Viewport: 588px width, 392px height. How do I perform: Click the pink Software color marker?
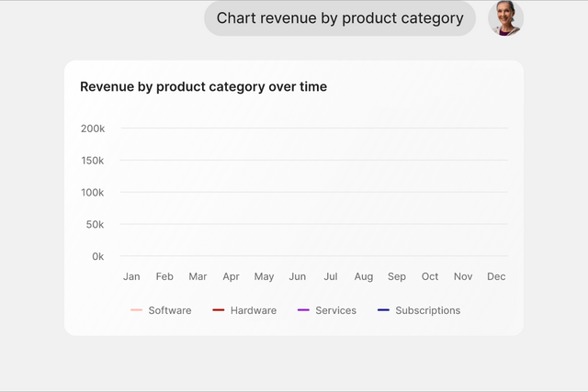pyautogui.click(x=136, y=310)
